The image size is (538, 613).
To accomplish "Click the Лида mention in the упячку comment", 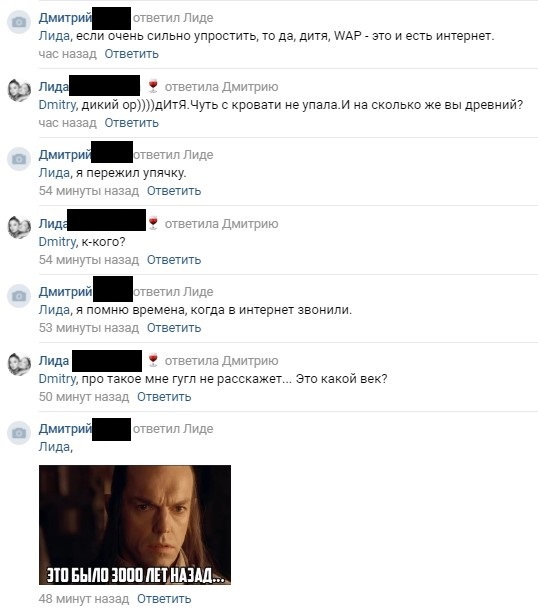I will coord(54,173).
